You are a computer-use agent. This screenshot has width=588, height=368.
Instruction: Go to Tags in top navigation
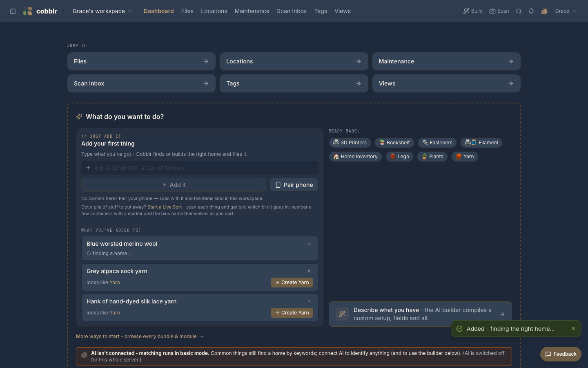coord(321,11)
